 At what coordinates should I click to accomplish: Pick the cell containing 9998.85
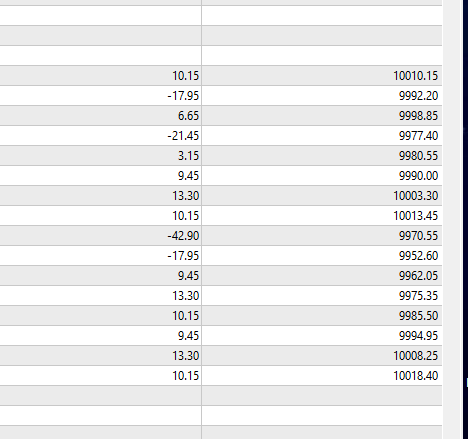(x=322, y=116)
